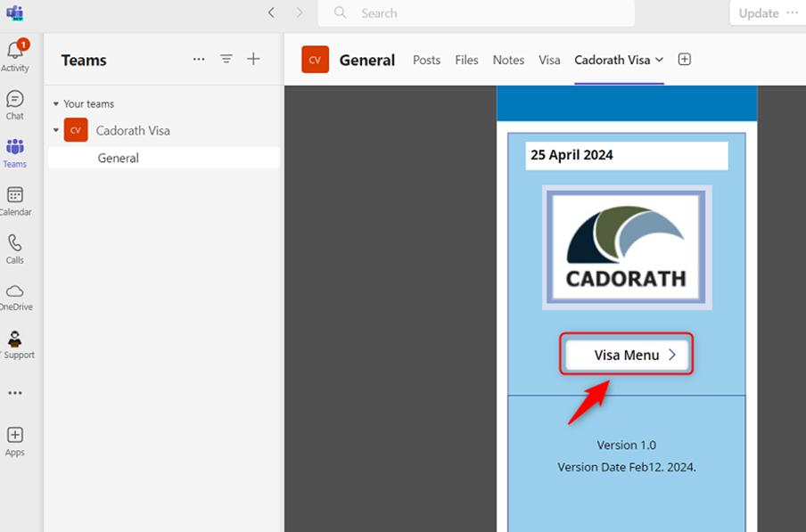Go back with the left arrow
The image size is (806, 532).
click(271, 12)
